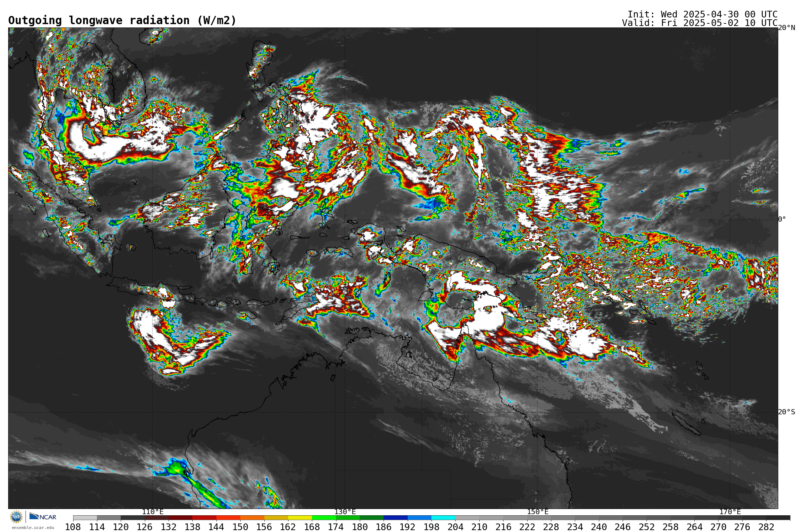Click the 20°N latitude label

[787, 28]
